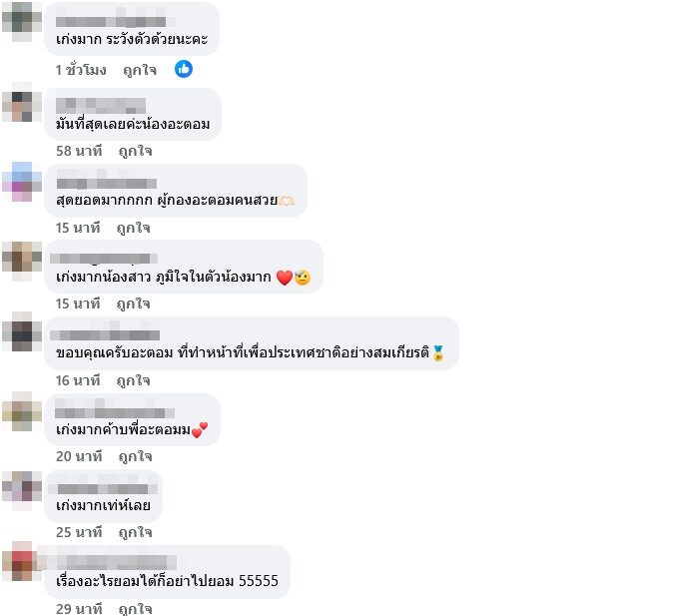
Task: Click ถูกใจ under the 58 นาที comment
Action: (x=135, y=151)
